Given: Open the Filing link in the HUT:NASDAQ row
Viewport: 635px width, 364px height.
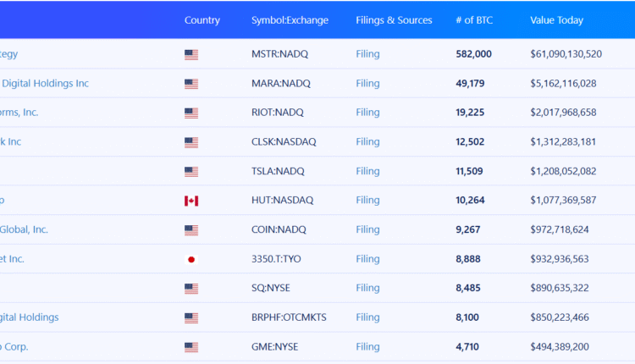Looking at the screenshot, I should (367, 201).
